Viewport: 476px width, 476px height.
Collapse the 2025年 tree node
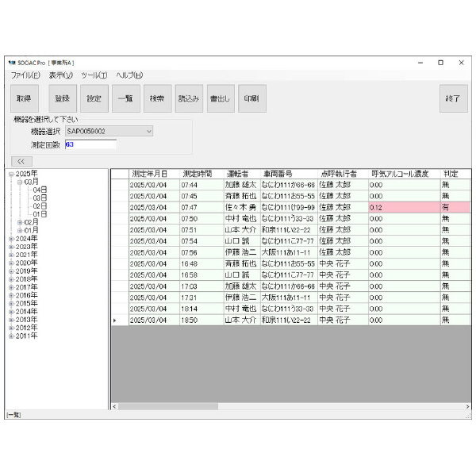pos(11,174)
